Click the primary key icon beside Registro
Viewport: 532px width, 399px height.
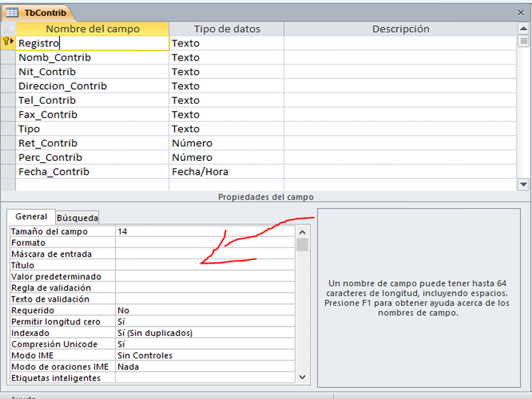[7, 43]
